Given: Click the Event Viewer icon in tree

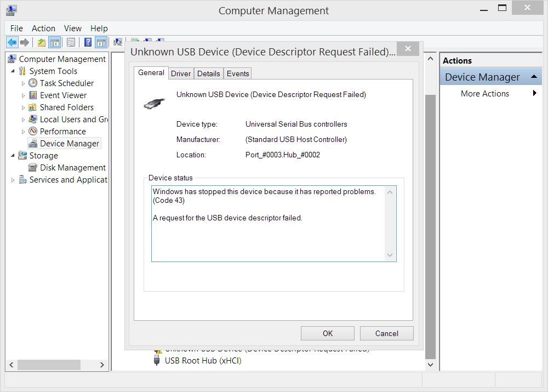Looking at the screenshot, I should [33, 95].
